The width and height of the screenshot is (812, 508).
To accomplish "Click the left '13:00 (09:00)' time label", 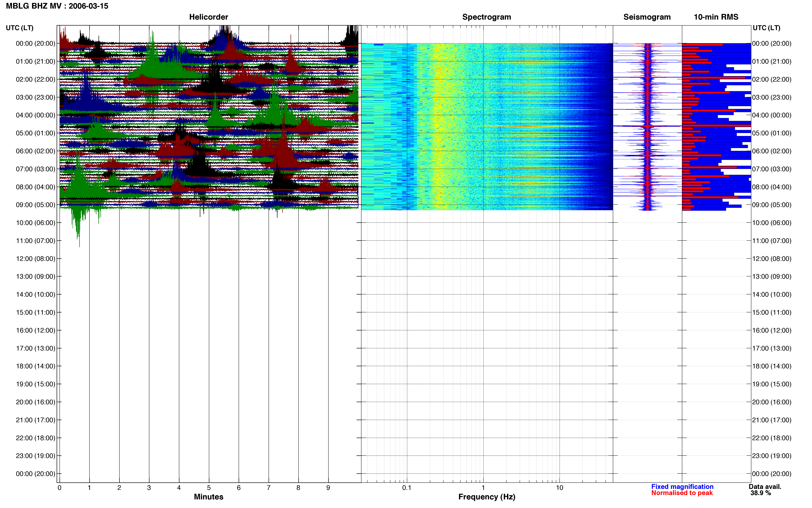I will [x=36, y=277].
